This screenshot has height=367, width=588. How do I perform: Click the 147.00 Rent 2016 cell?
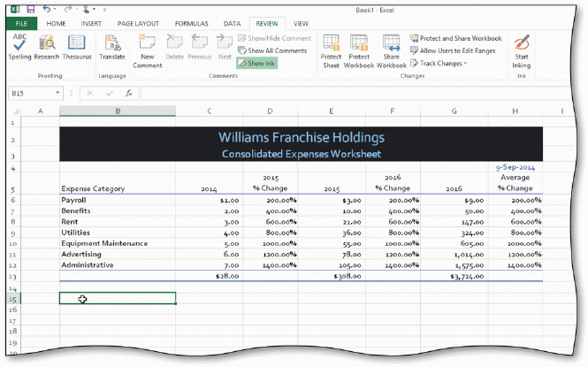tap(454, 222)
